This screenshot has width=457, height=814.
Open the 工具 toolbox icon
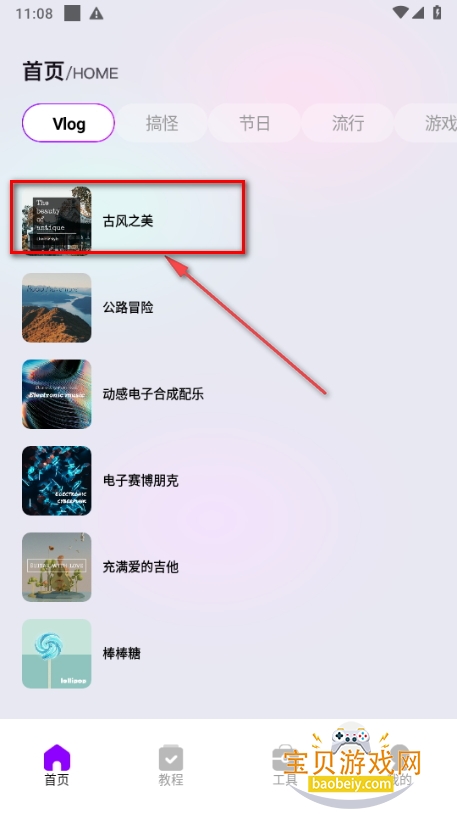284,758
